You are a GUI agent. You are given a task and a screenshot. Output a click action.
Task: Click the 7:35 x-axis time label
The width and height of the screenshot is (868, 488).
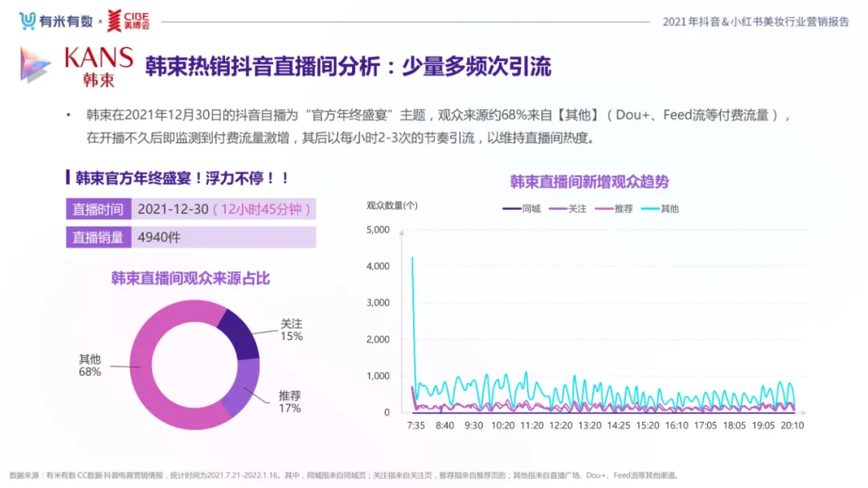[416, 425]
